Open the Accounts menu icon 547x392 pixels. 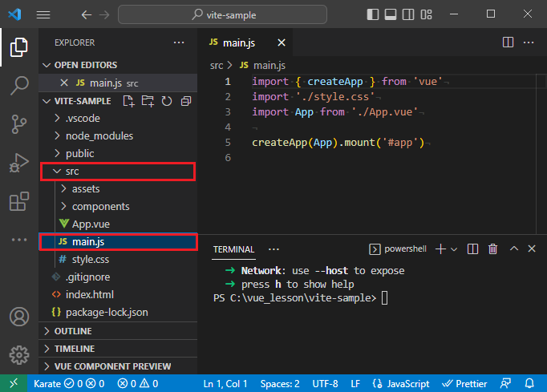click(18, 317)
